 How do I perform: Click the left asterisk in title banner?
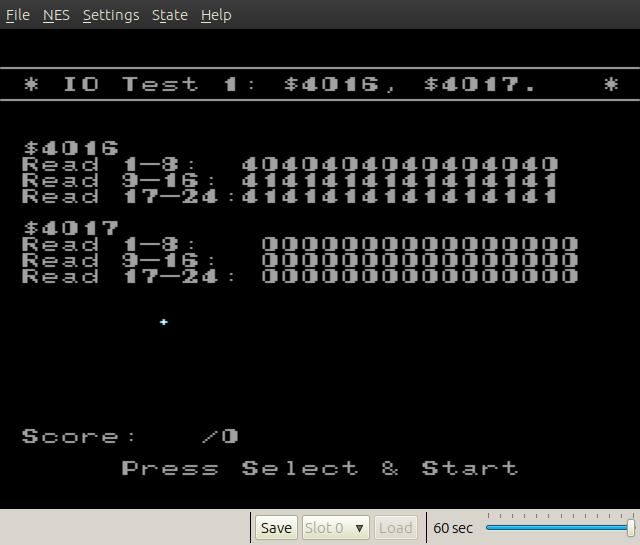[x=31, y=85]
